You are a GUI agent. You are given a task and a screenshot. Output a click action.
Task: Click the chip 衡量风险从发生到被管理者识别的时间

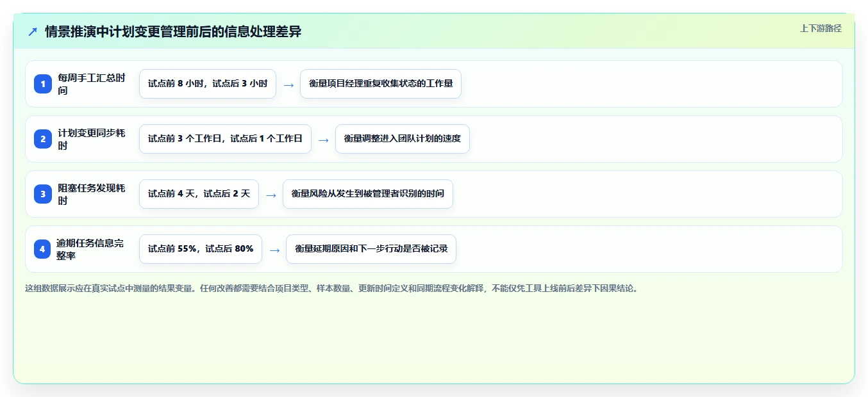(x=368, y=194)
